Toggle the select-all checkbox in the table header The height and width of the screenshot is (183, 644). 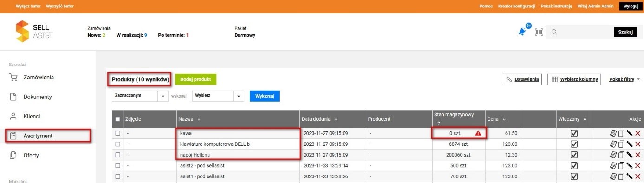click(x=118, y=119)
